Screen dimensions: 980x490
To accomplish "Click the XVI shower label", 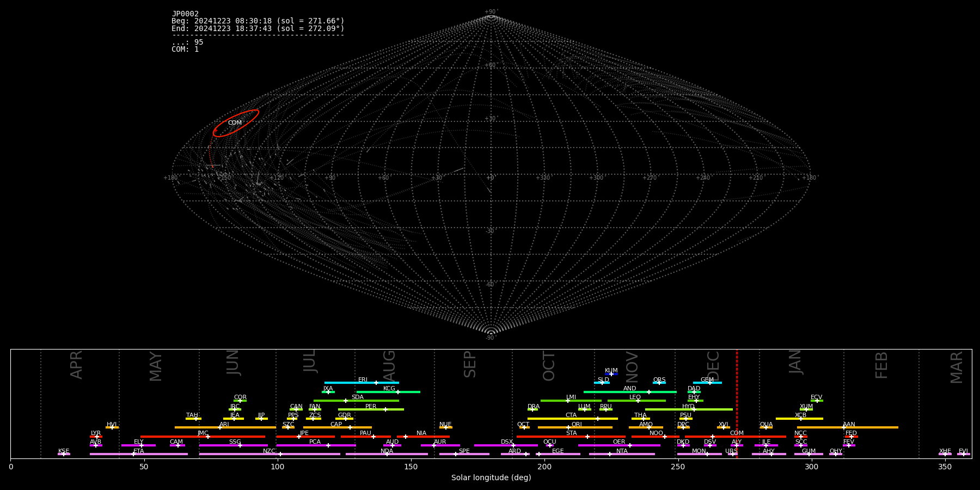I will (x=723, y=425).
